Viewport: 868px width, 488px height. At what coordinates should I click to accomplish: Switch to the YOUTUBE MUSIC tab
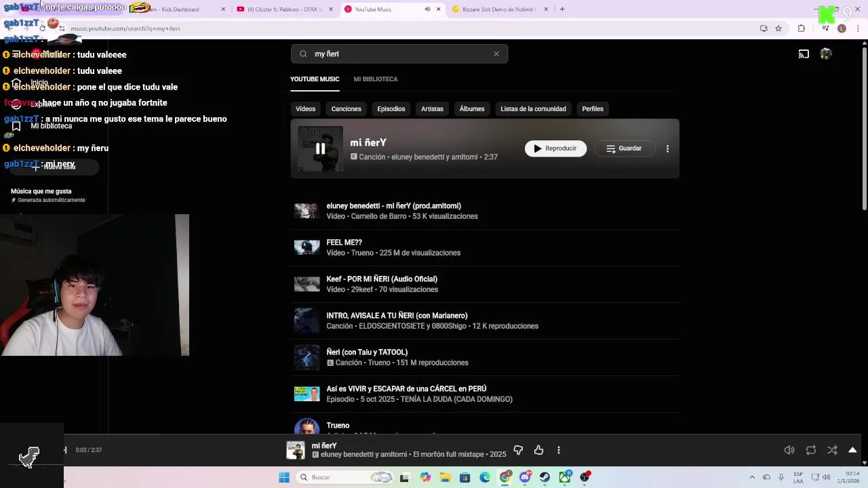tap(315, 79)
